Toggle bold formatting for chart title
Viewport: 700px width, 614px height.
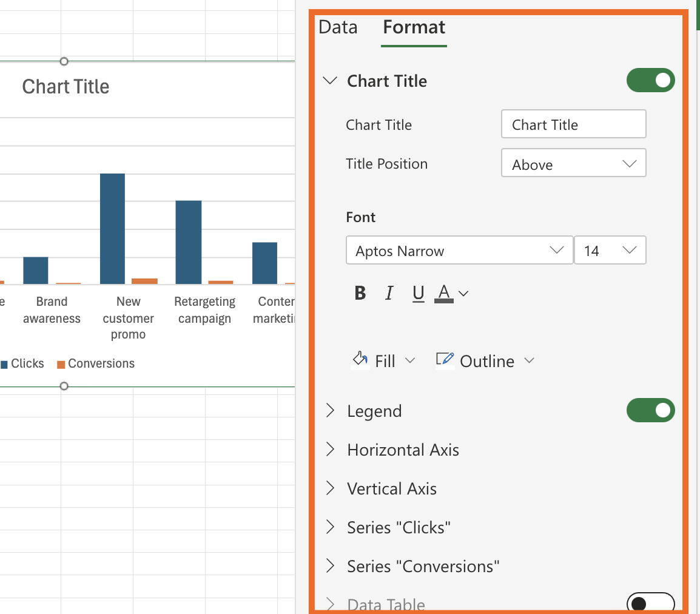pos(360,294)
